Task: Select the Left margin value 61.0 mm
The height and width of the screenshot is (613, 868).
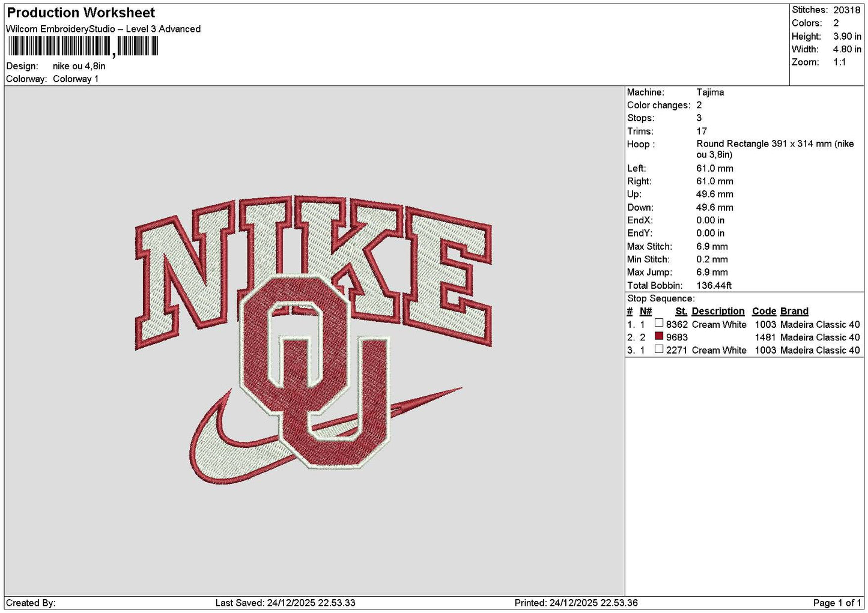Action: pyautogui.click(x=715, y=168)
